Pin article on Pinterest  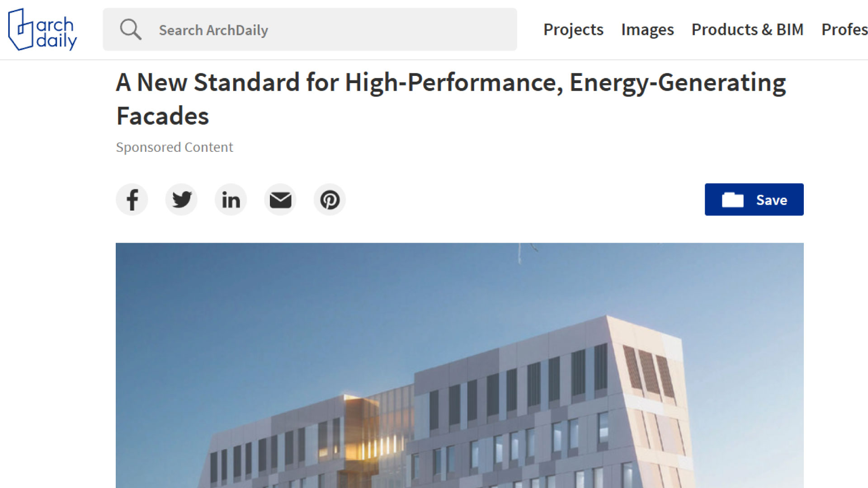(330, 200)
